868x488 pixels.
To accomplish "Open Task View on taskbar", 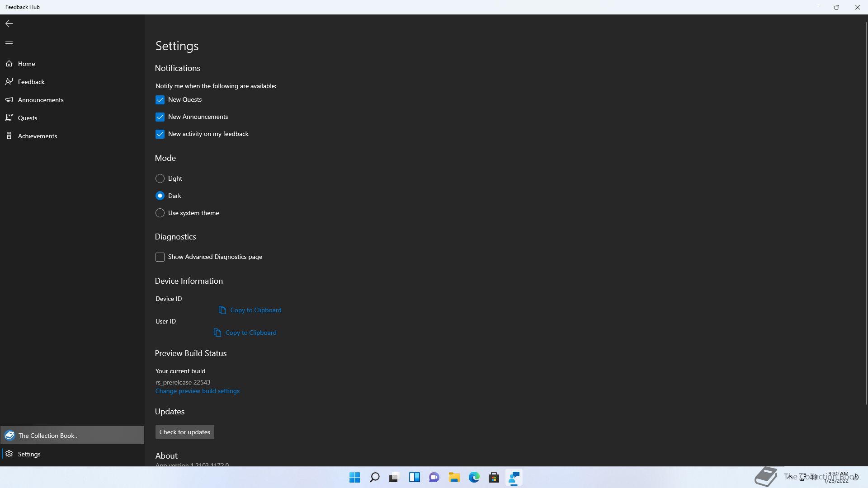I will pos(395,477).
